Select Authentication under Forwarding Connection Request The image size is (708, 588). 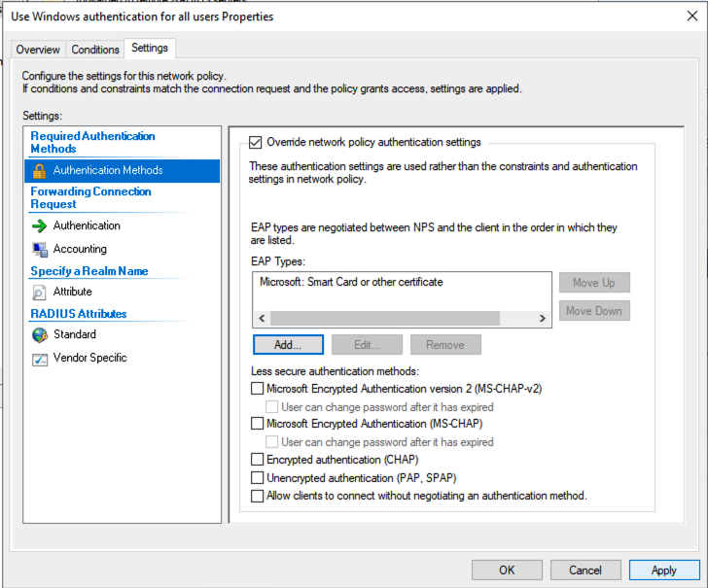87,225
